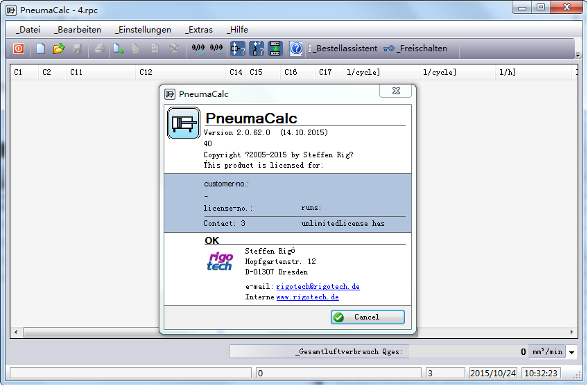588x386 pixels.
Task: Open the _Einstellungen menu
Action: 143,30
